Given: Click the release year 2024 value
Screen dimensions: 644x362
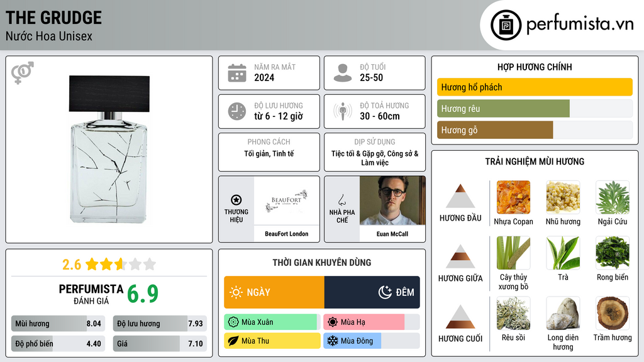Looking at the screenshot, I should [x=264, y=77].
